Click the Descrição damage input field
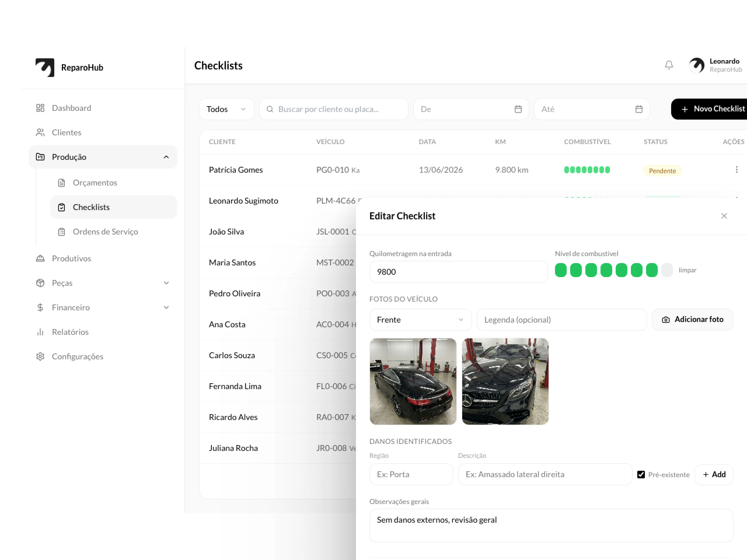This screenshot has width=747, height=560. [x=545, y=474]
